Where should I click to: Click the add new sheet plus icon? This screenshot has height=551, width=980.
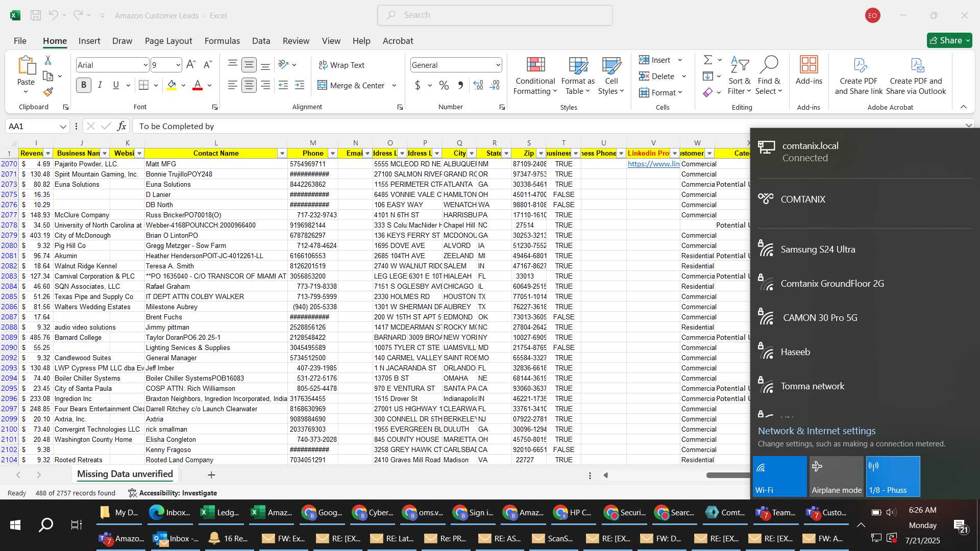211,475
